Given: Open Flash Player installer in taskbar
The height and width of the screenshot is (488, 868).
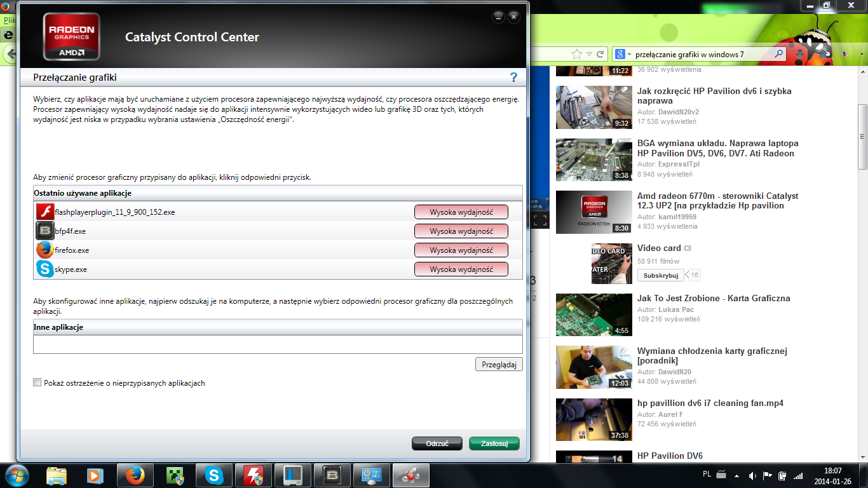Looking at the screenshot, I should pyautogui.click(x=253, y=475).
